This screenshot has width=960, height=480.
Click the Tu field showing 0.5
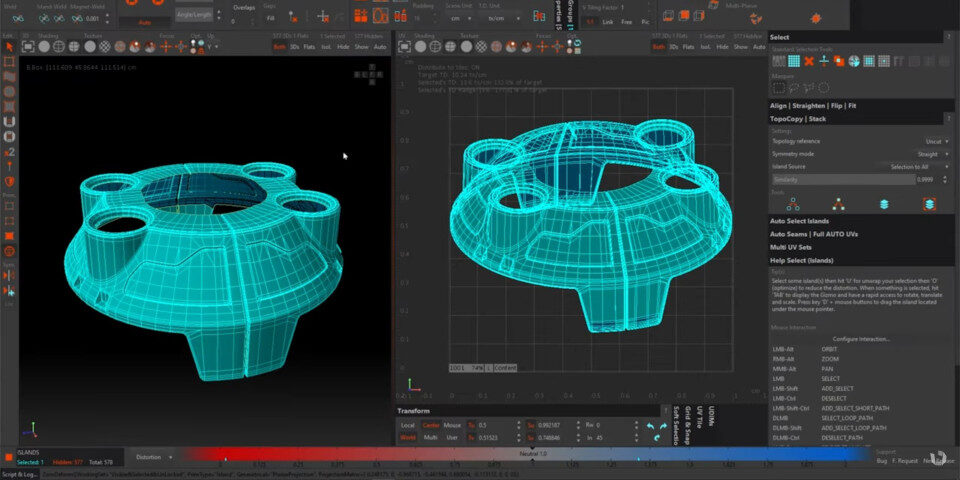pyautogui.click(x=497, y=425)
